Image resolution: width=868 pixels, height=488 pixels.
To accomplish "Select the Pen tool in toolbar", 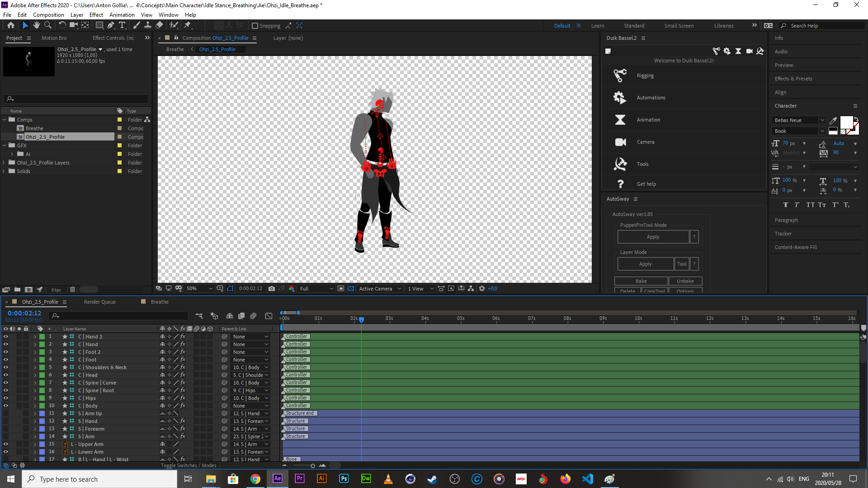I will [111, 25].
